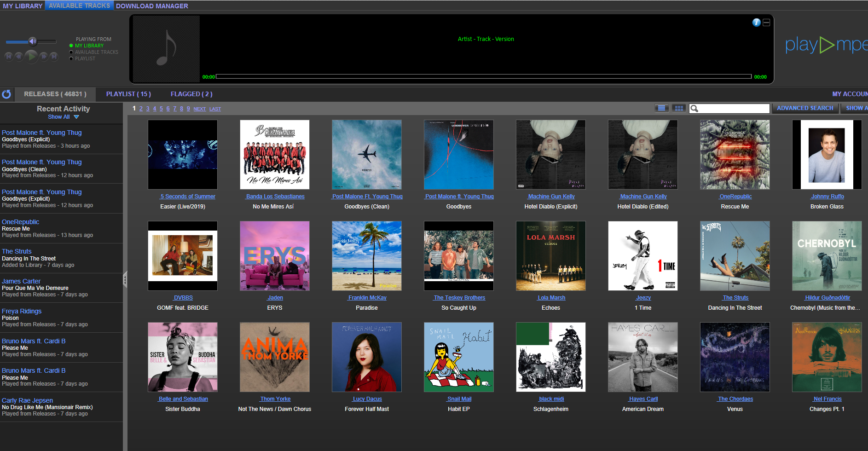Start playback with the green play button
The width and height of the screenshot is (868, 451).
31,56
